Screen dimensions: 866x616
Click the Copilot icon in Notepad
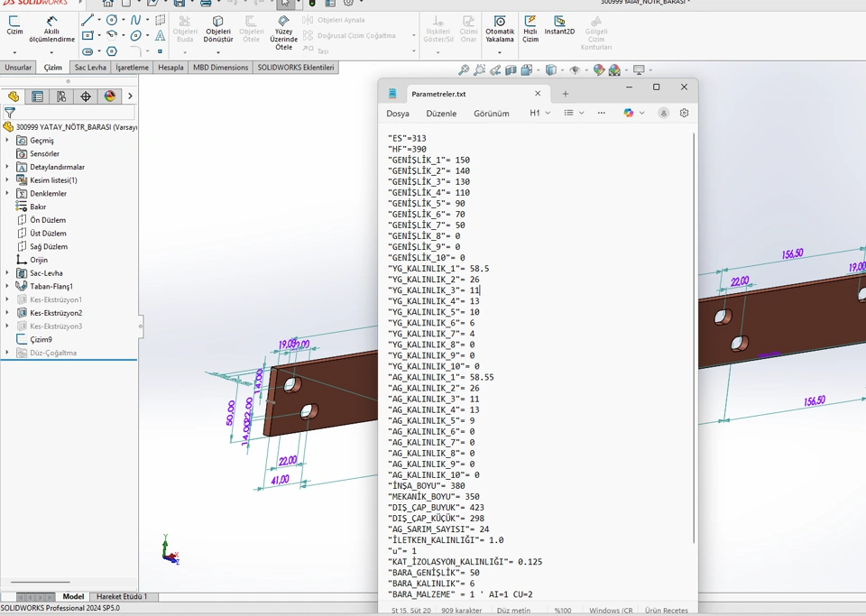pos(629,113)
